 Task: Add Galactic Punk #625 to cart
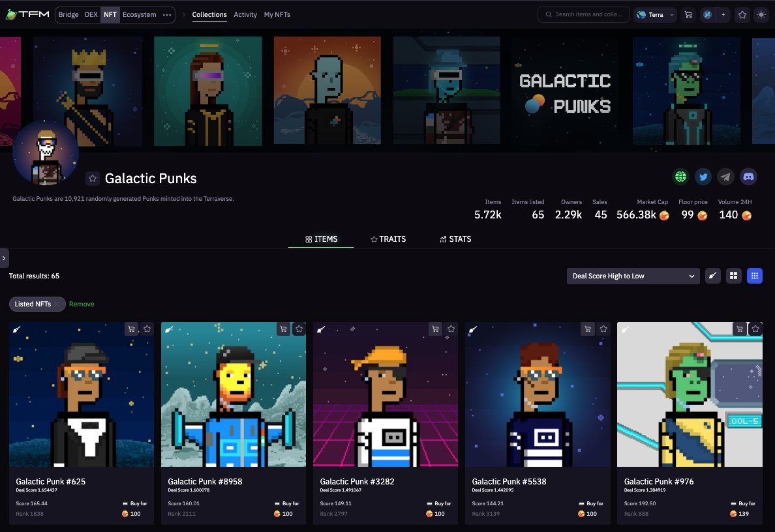click(132, 329)
